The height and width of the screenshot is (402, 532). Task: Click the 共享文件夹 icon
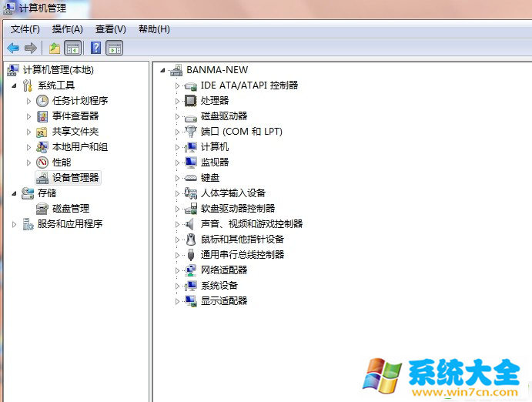point(42,132)
